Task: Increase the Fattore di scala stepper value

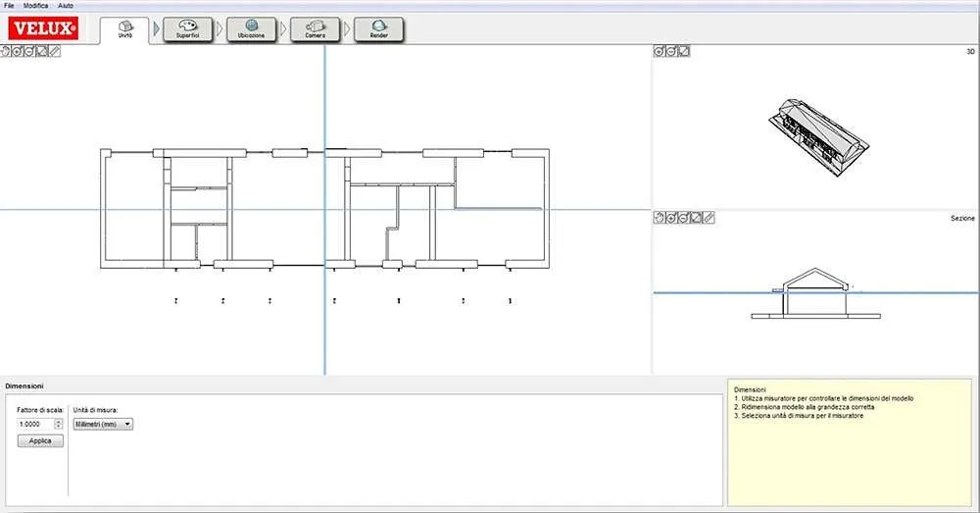Action: (x=58, y=421)
